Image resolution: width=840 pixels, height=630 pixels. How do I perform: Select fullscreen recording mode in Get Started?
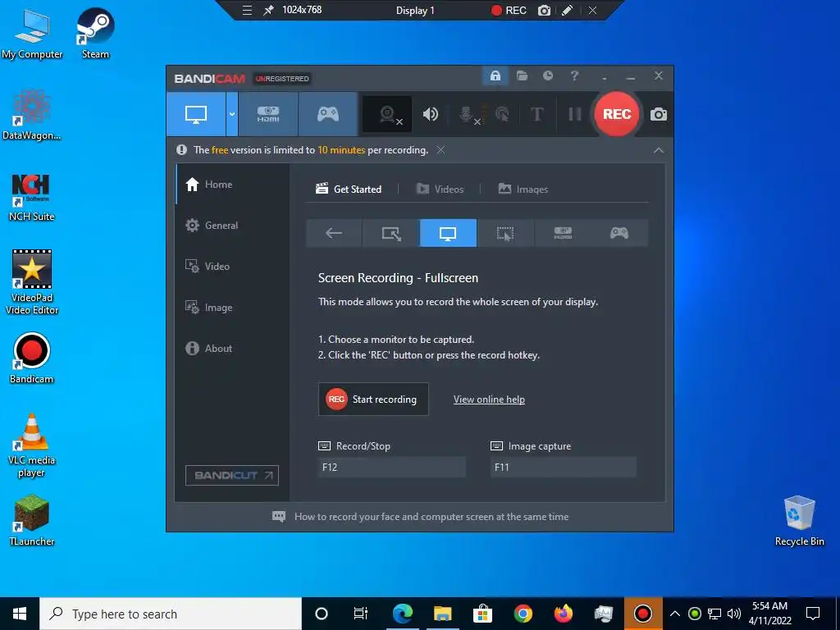(x=448, y=233)
